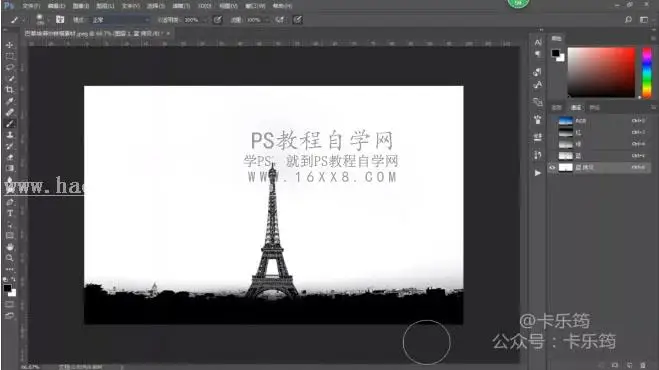Image resolution: width=659 pixels, height=370 pixels.
Task: Open the tool preset picker arrow
Action: (x=24, y=20)
